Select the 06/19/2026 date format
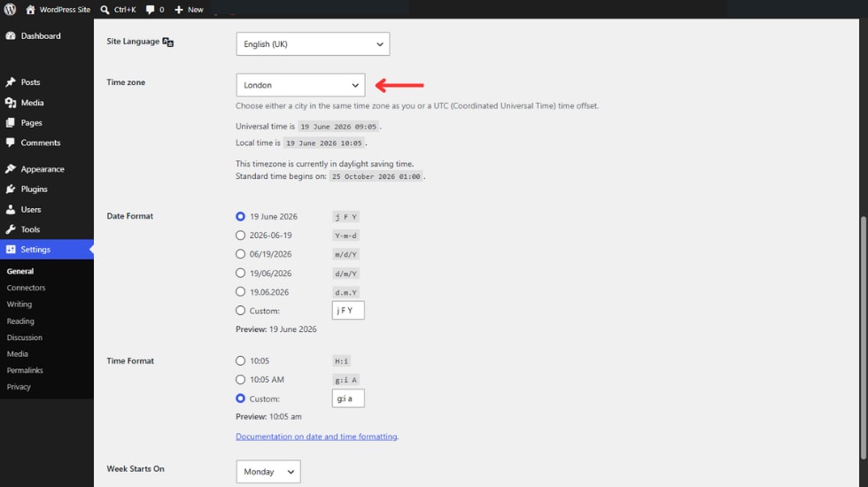Viewport: 868px width, 487px height. (x=240, y=254)
